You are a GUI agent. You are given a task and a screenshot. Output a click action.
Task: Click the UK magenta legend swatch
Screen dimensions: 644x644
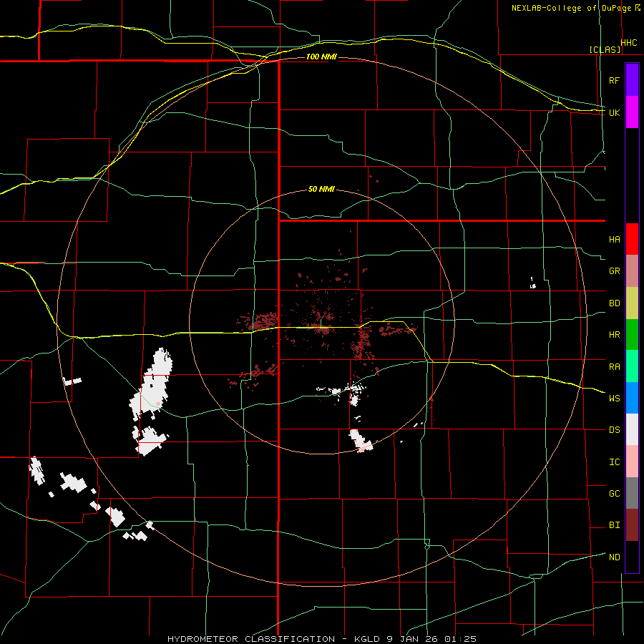tap(632, 112)
